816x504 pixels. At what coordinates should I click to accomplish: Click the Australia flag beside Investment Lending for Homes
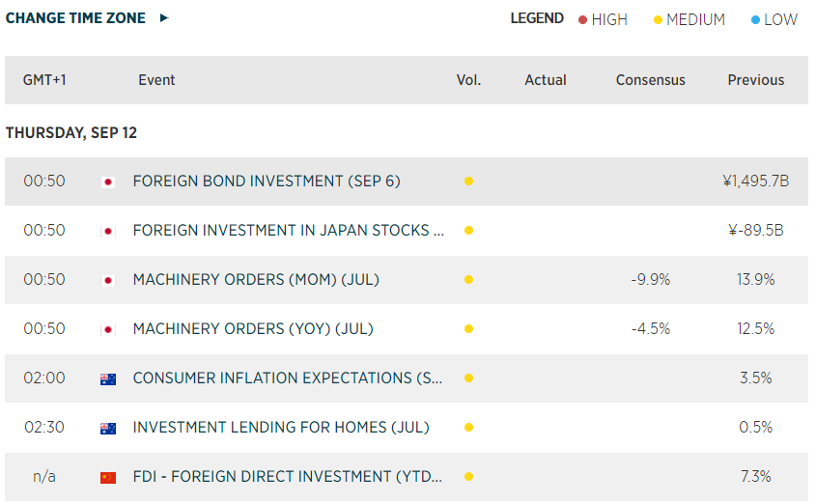108,428
